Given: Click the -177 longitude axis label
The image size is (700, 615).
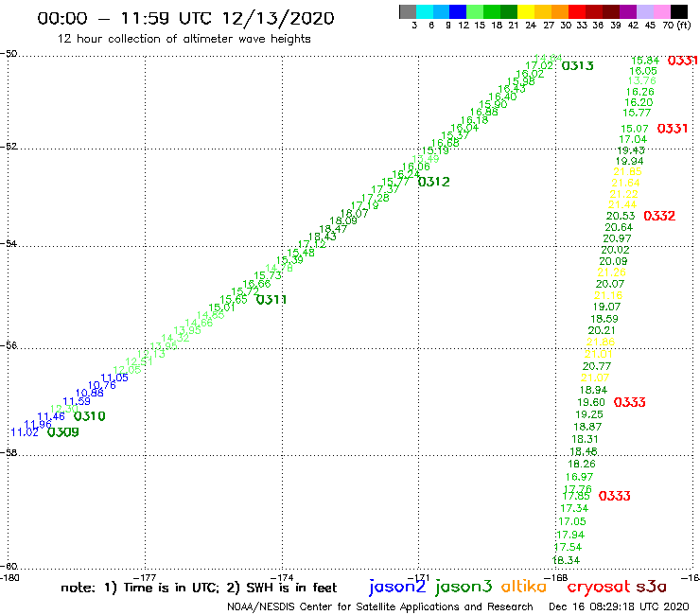Looking at the screenshot, I should point(146,578).
